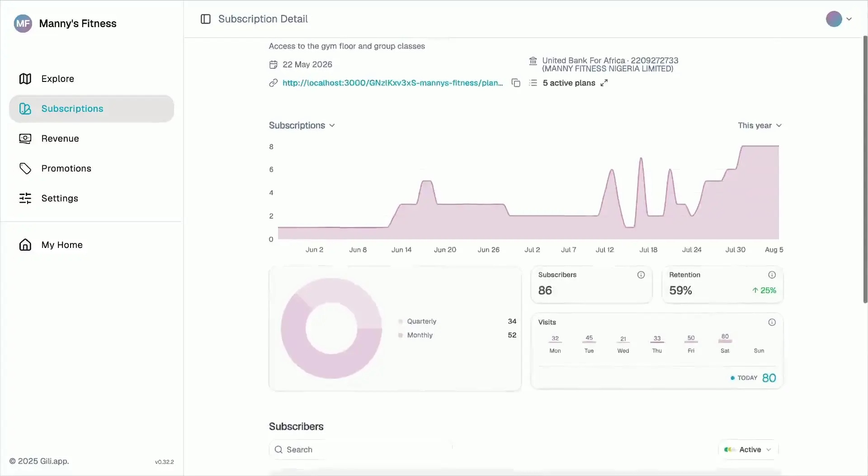Click the MF workspace avatar
Screen dimensions: 868x476
click(x=23, y=24)
